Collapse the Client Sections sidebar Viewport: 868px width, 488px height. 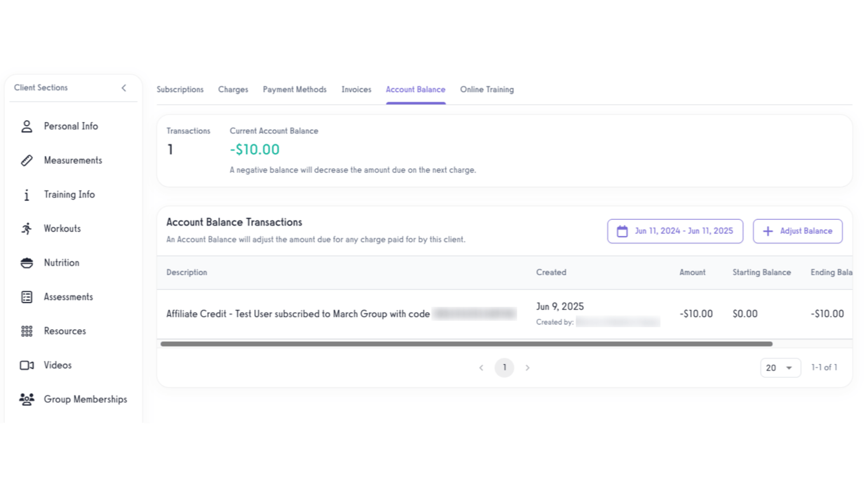coord(124,88)
